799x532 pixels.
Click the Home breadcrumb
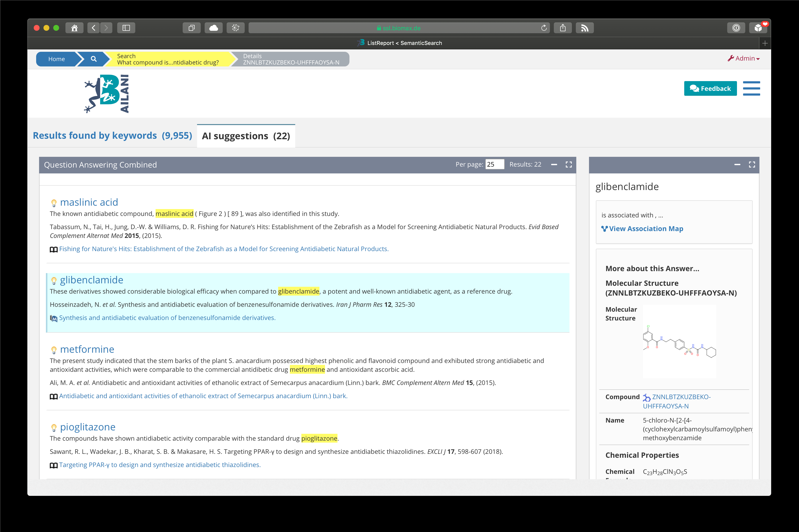coord(56,59)
